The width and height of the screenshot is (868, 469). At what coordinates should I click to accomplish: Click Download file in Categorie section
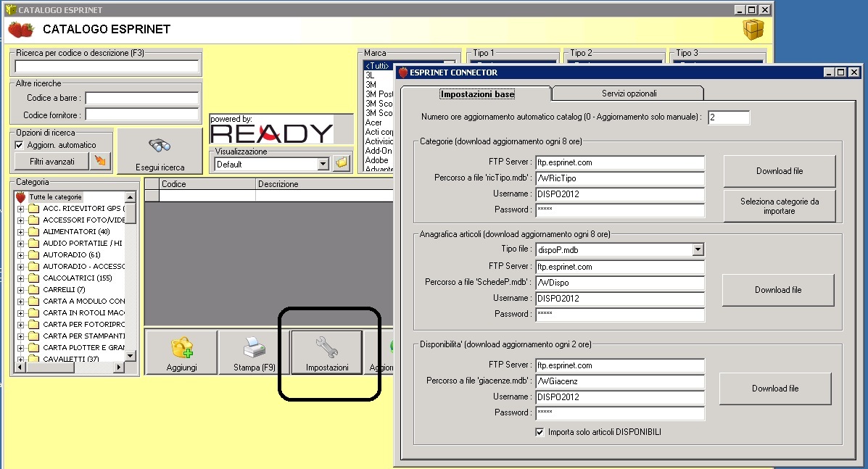[780, 171]
